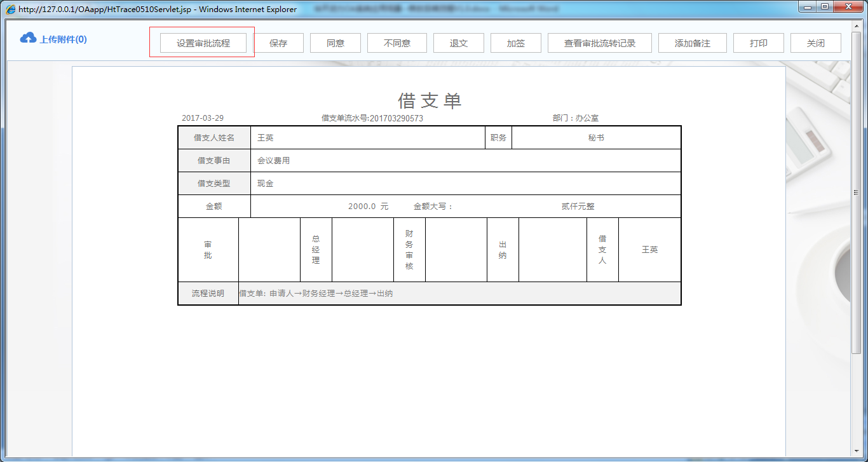Click 关闭 to close the form
Image resolution: width=868 pixels, height=462 pixels.
(815, 43)
